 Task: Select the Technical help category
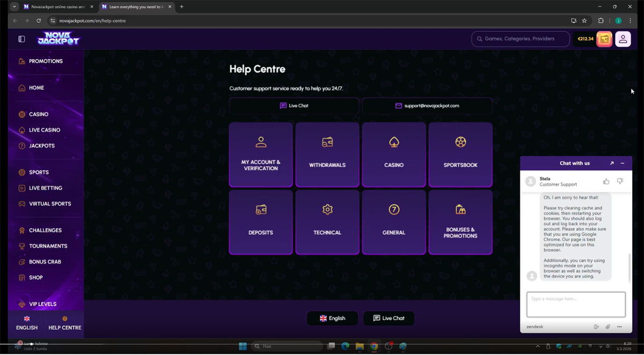pyautogui.click(x=327, y=222)
